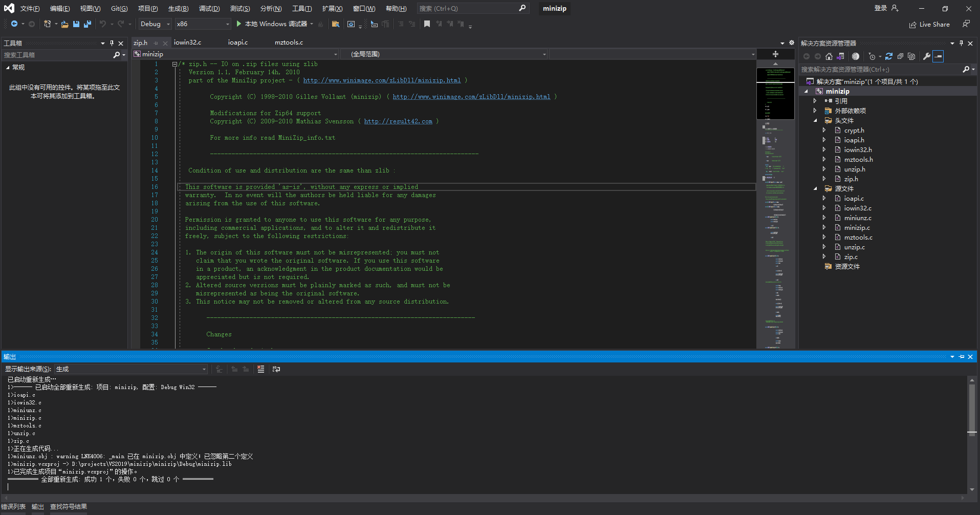This screenshot has width=980, height=515.
Task: Click the 搜索 (Ctrl+Q) search box
Action: 472,9
